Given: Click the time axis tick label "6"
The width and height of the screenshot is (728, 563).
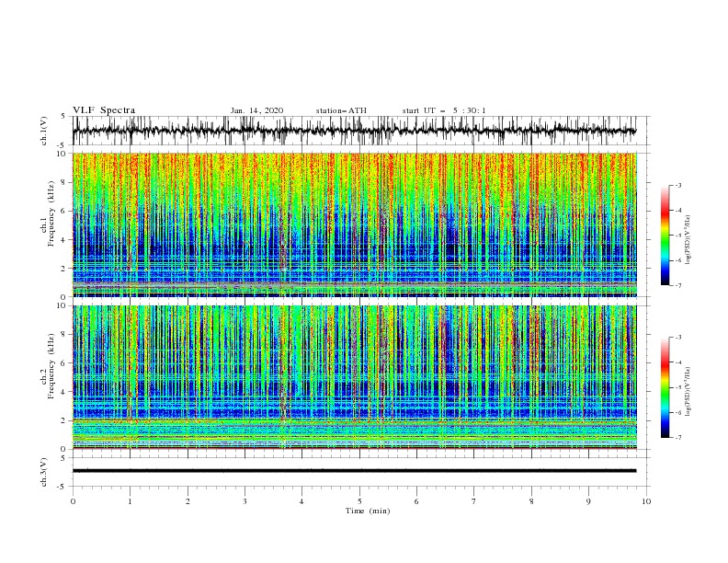Looking at the screenshot, I should tap(416, 501).
